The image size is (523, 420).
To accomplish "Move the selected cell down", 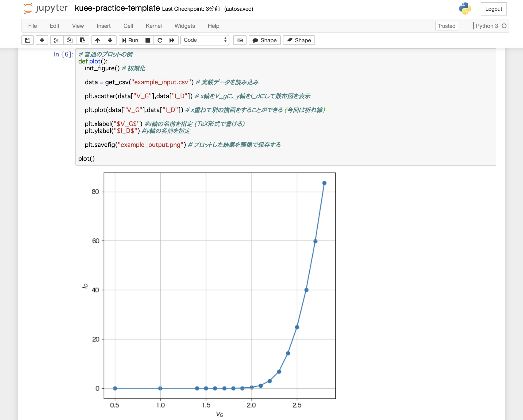I will point(110,40).
